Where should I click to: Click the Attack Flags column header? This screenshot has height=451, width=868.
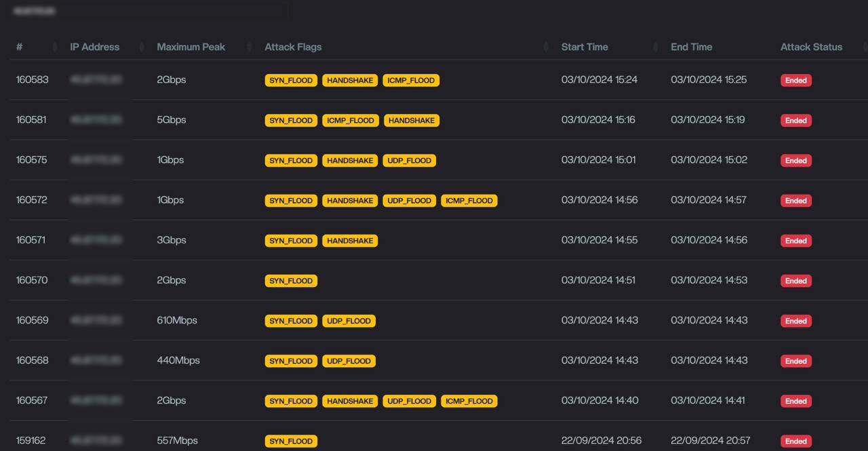click(x=293, y=47)
